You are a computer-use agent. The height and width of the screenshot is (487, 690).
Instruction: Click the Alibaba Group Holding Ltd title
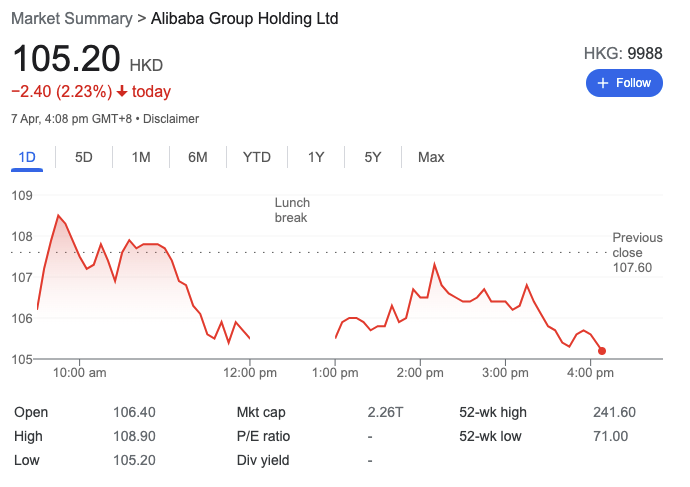tap(244, 19)
